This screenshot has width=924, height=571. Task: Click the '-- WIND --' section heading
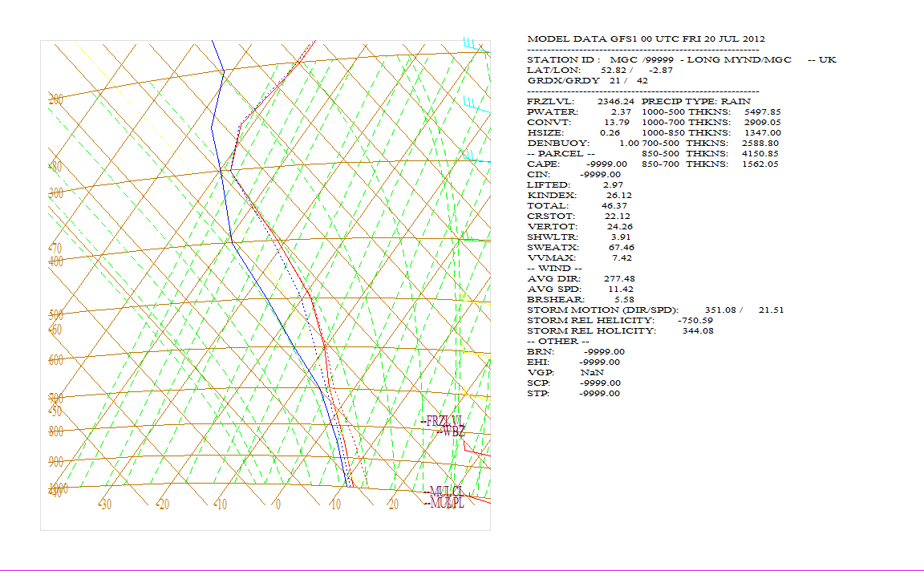click(x=554, y=268)
